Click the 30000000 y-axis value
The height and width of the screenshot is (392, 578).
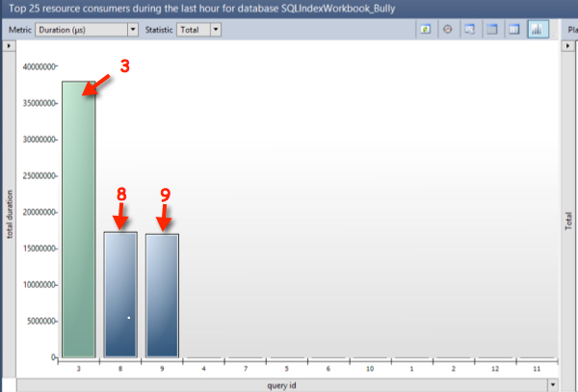pos(39,140)
